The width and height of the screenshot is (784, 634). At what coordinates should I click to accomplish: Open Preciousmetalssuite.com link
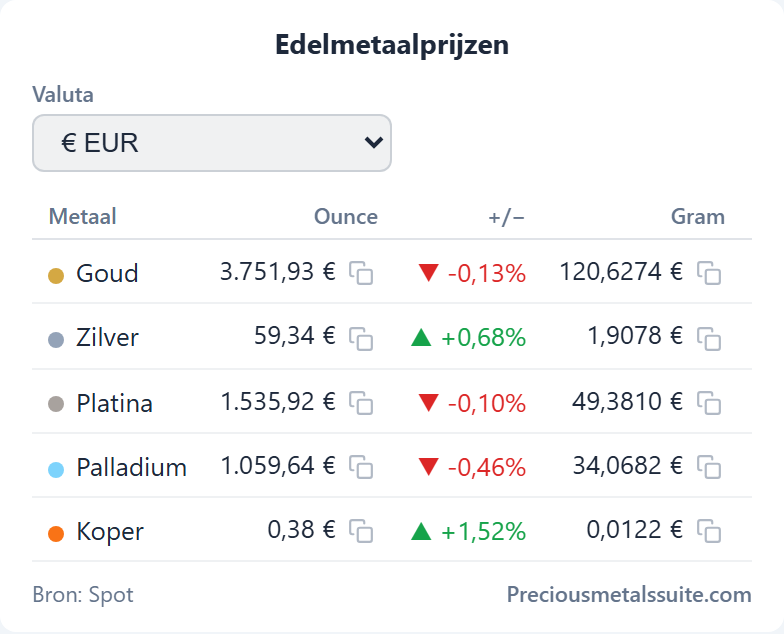click(x=629, y=594)
